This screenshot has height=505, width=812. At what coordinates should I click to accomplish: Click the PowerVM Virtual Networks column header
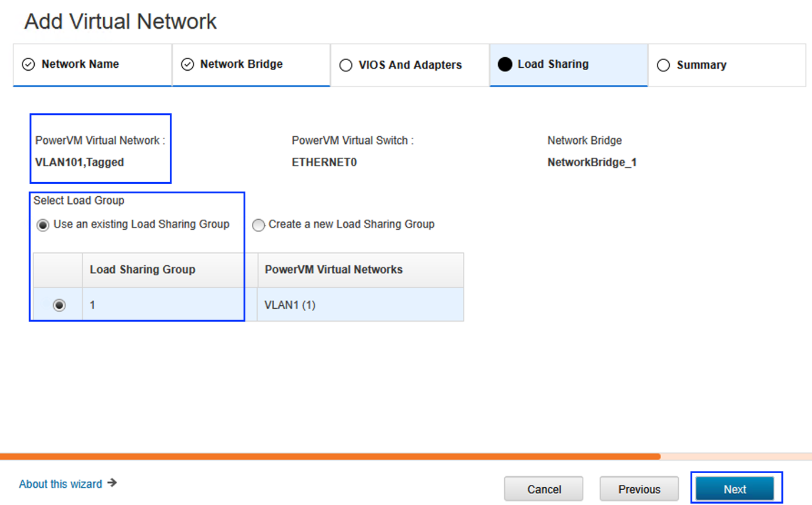334,270
